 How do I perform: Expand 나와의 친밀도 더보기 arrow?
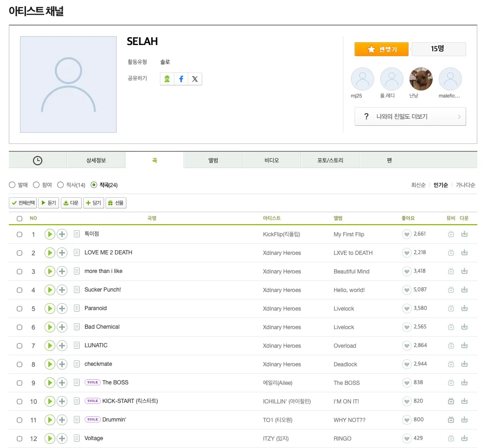click(459, 117)
